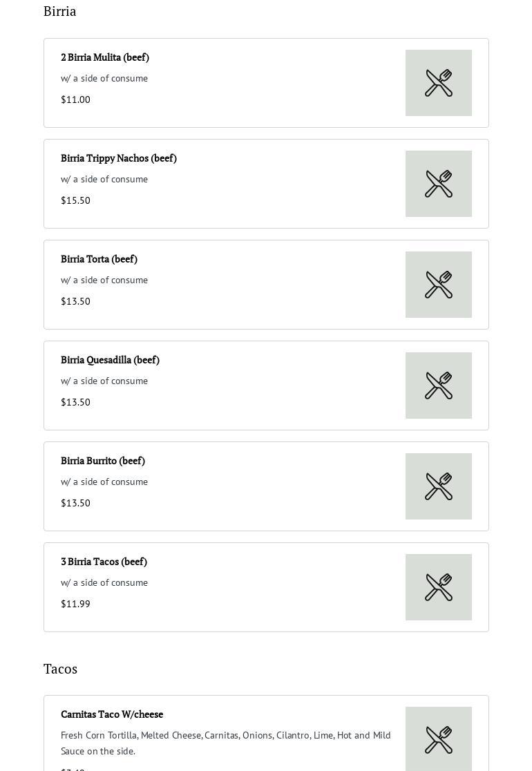Click the Birria section heading
Screen dimensions: 532x771
pyautogui.click(x=60, y=11)
